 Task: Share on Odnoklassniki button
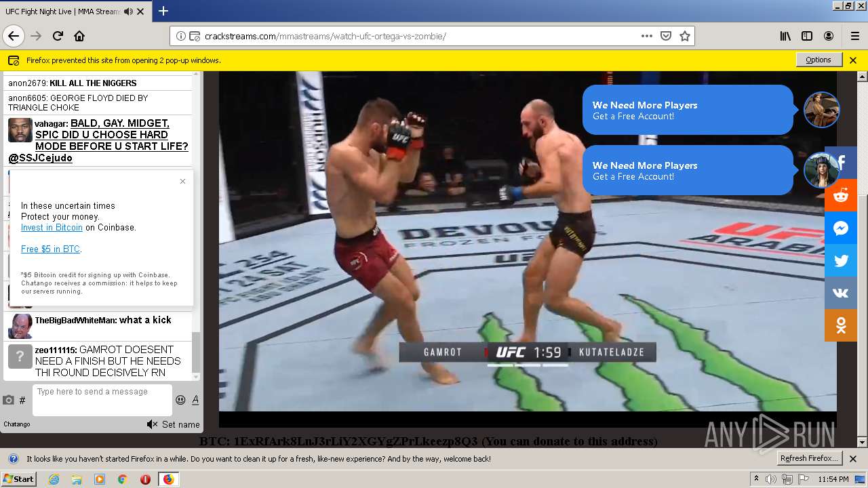[841, 326]
